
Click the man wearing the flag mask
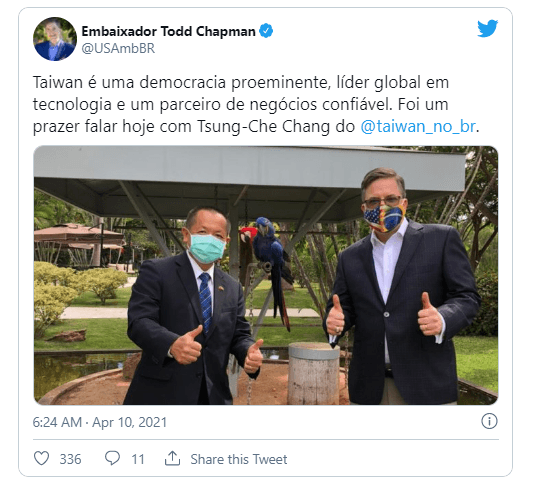401,287
